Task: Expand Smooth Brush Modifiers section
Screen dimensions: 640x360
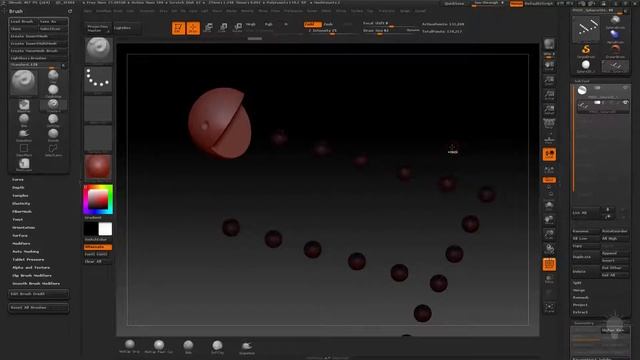Action: coord(36,284)
